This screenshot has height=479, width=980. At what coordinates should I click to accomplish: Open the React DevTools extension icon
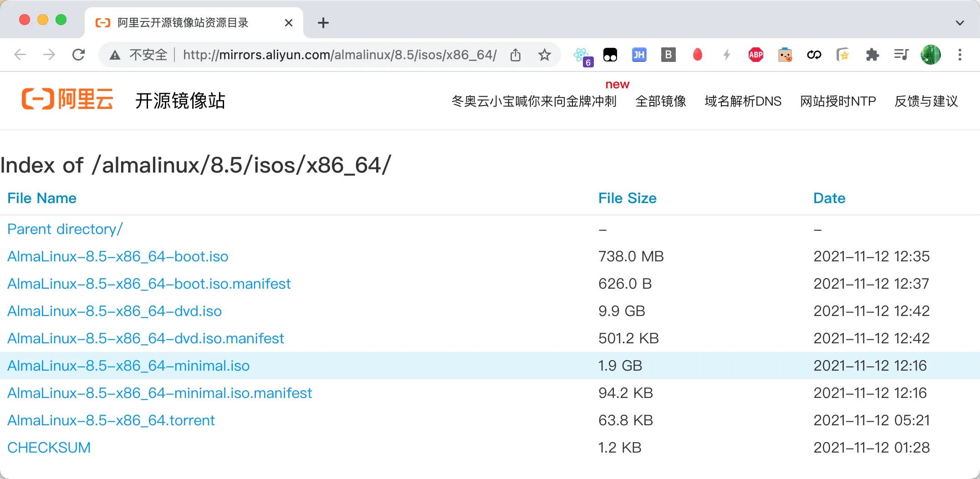(582, 56)
